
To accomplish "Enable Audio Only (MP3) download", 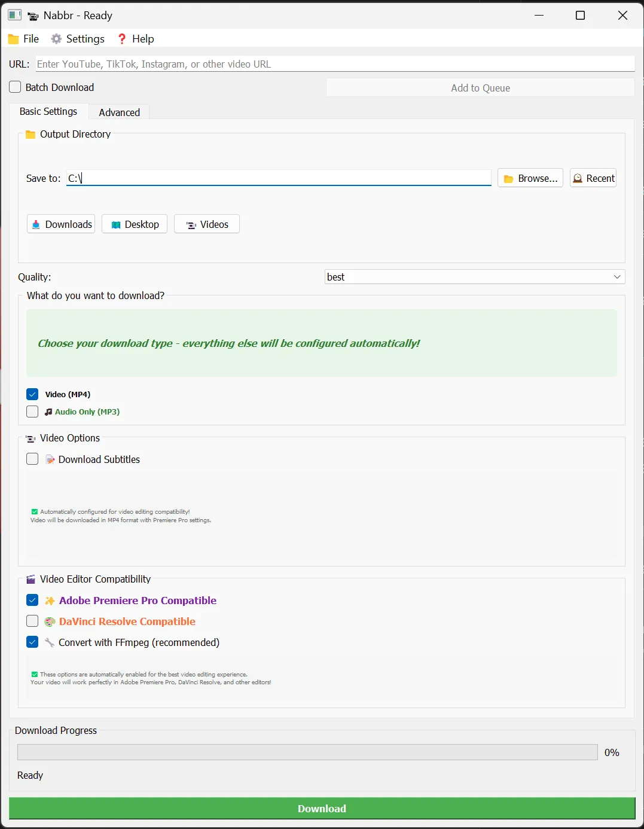I will [x=32, y=412].
